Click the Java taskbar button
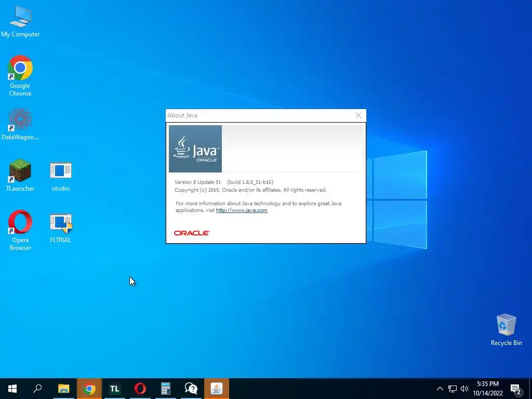The height and width of the screenshot is (399, 532). [x=217, y=389]
